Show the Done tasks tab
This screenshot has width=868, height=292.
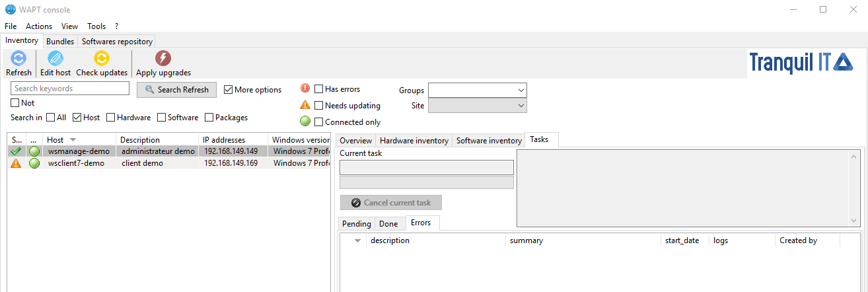(x=388, y=224)
